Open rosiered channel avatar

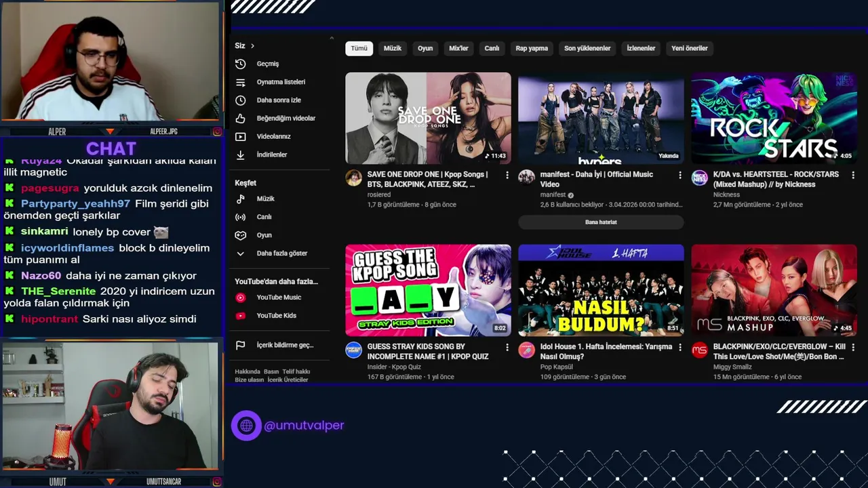[353, 178]
